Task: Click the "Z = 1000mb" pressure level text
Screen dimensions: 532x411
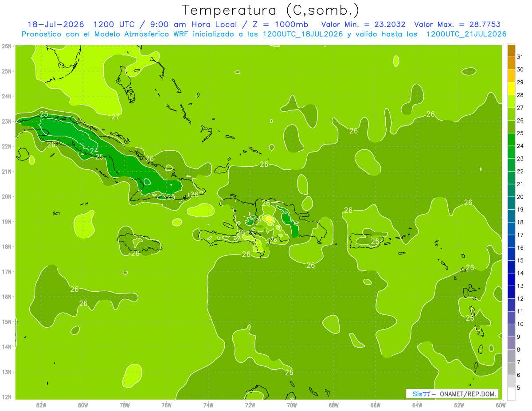Action: coord(279,24)
